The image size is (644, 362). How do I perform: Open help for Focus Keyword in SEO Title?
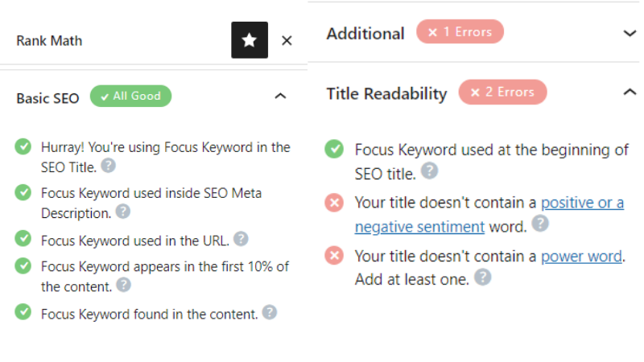pyautogui.click(x=108, y=166)
